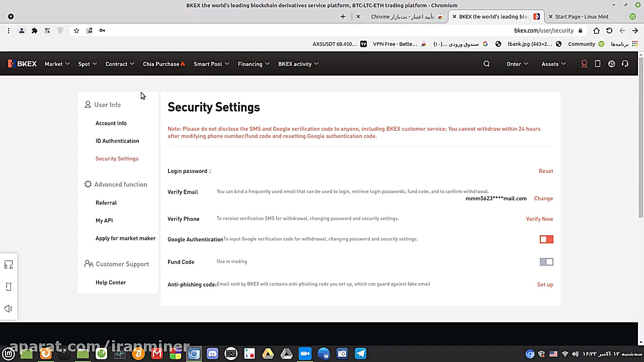This screenshot has height=362, width=644.
Task: Open Account Info in sidebar
Action: [x=111, y=123]
